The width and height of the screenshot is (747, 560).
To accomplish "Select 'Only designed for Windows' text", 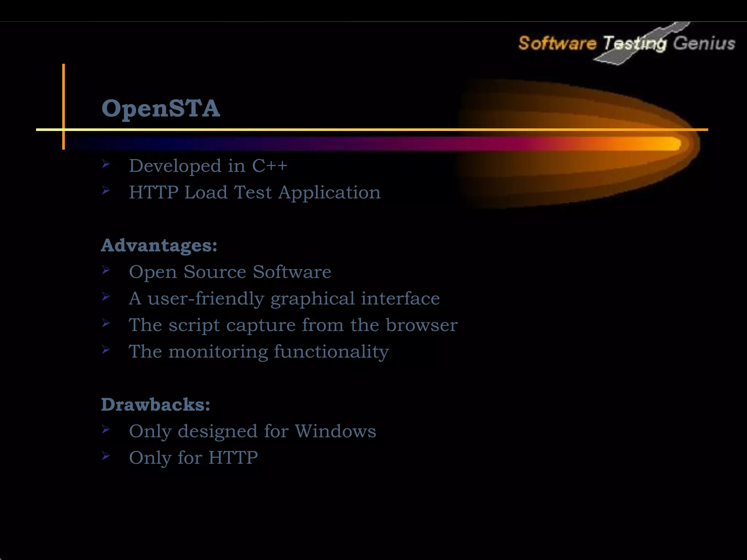I will point(252,432).
